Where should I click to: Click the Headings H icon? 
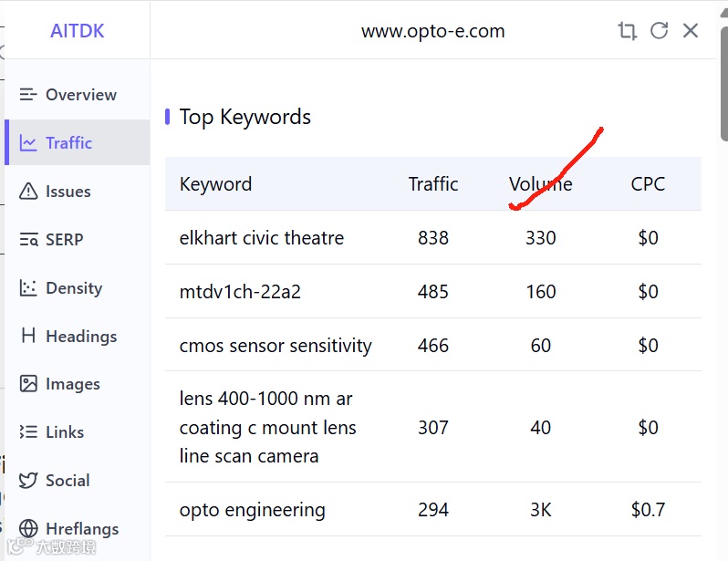tap(28, 336)
